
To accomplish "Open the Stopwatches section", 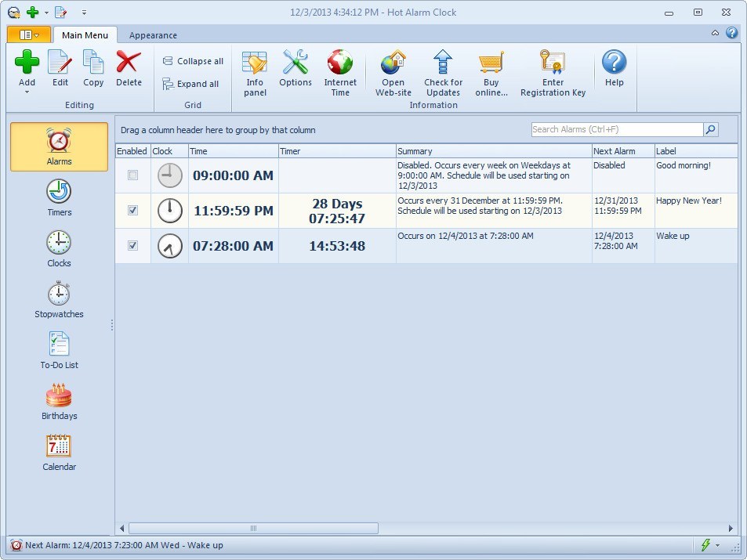I will point(59,299).
